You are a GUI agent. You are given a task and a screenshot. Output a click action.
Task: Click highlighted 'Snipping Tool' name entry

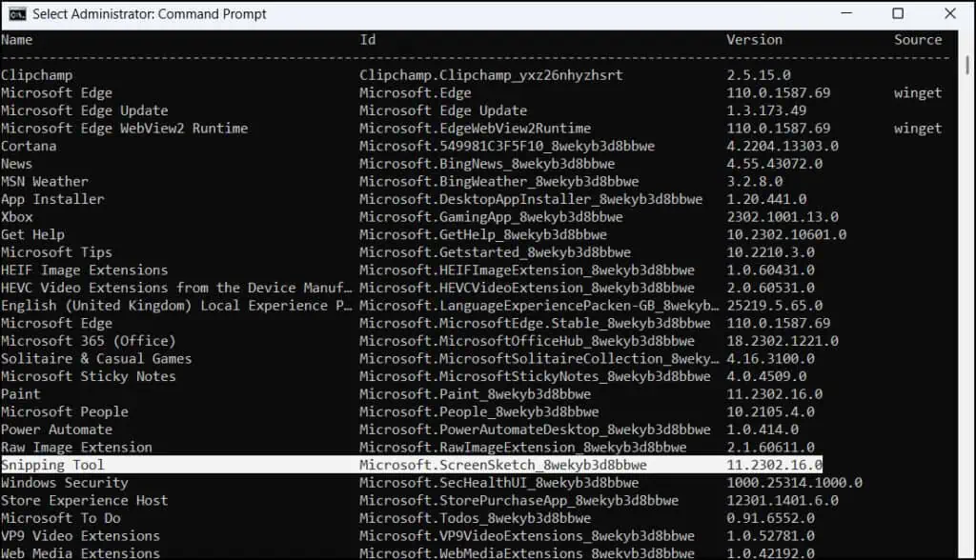coord(52,466)
